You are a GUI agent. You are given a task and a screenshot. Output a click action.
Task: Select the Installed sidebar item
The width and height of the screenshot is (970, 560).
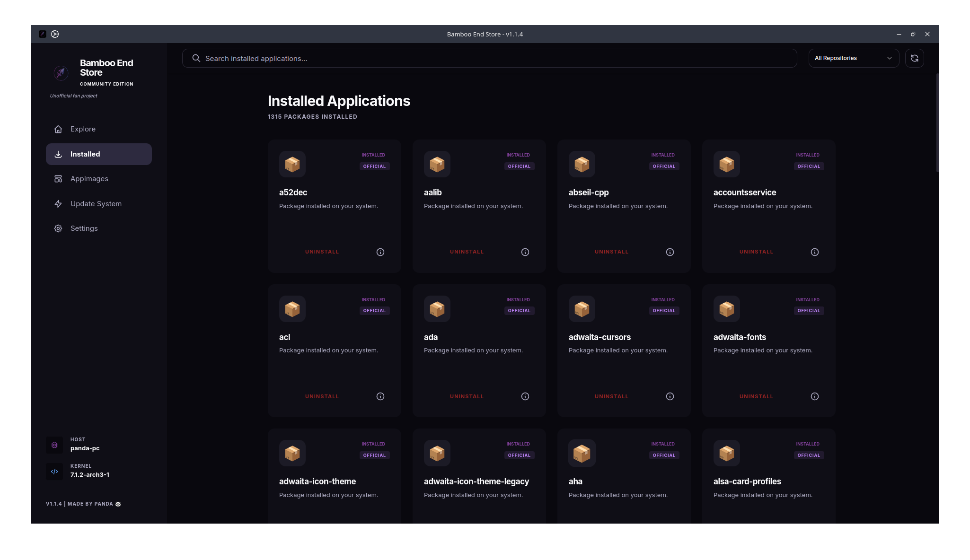(99, 154)
